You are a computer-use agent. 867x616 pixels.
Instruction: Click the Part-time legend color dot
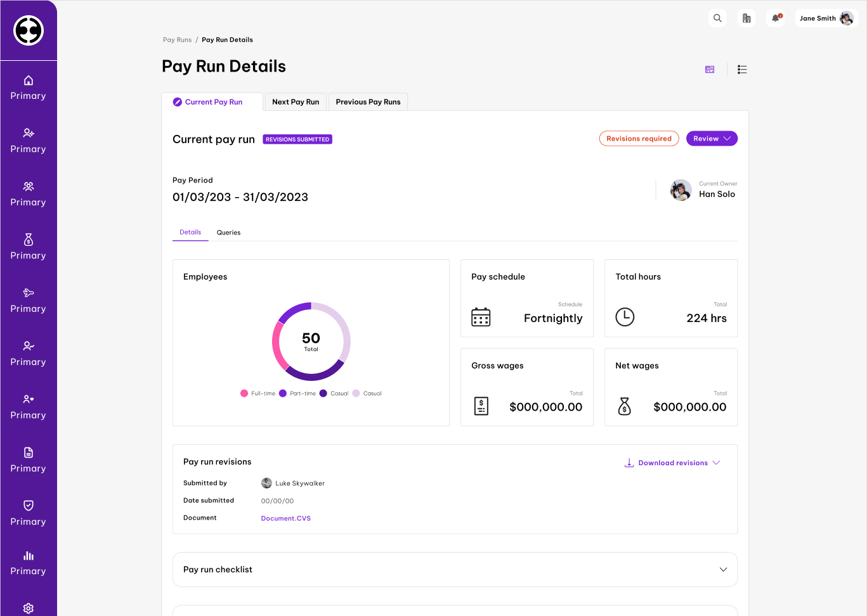tap(283, 394)
